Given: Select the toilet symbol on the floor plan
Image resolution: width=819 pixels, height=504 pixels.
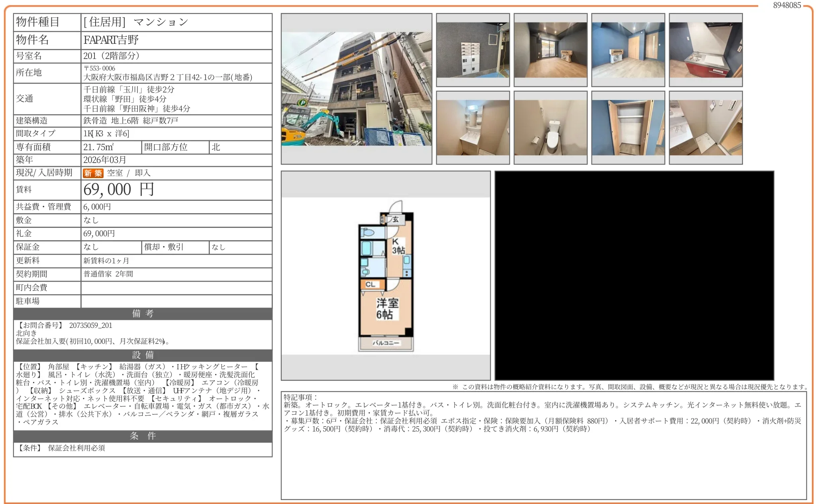Looking at the screenshot, I should [x=368, y=232].
